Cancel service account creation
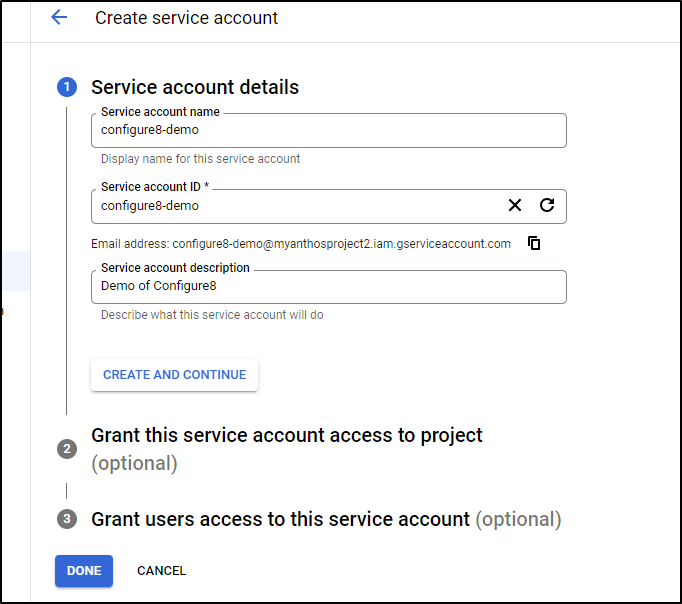682x604 pixels. 161,571
